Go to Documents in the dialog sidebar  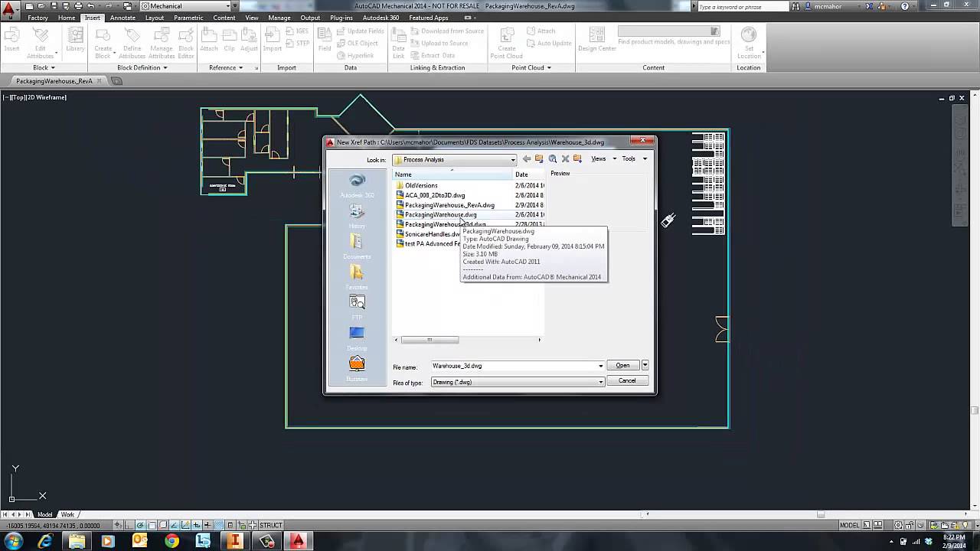click(357, 246)
